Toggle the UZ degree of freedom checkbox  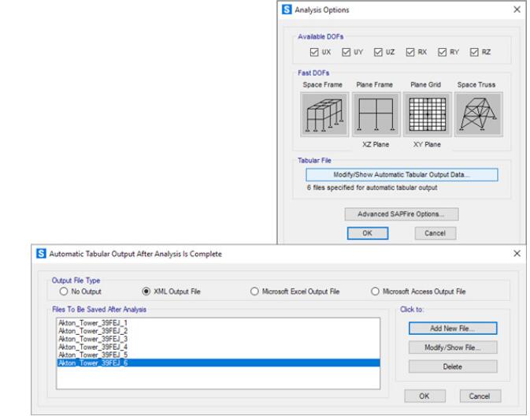pos(378,52)
